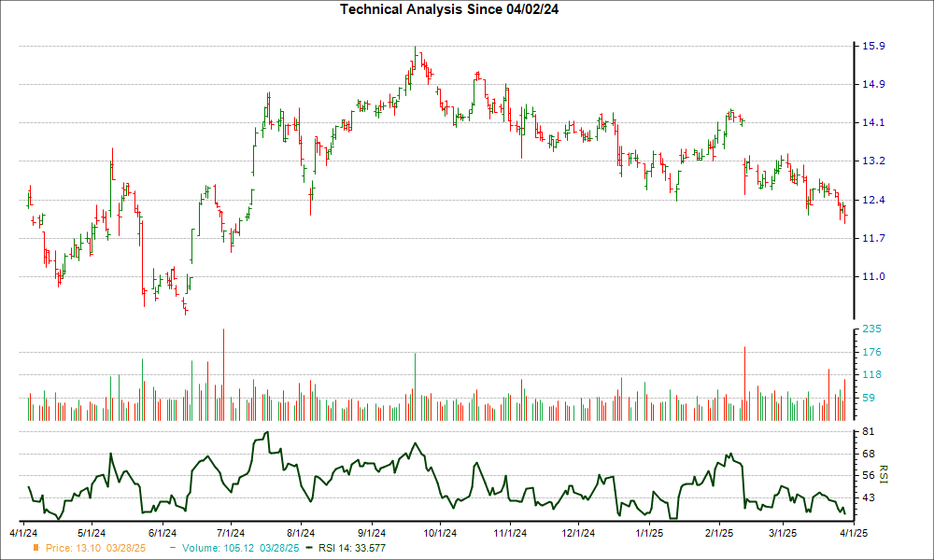This screenshot has width=934, height=560.
Task: Select the 4/1/25 date label
Action: click(x=854, y=533)
